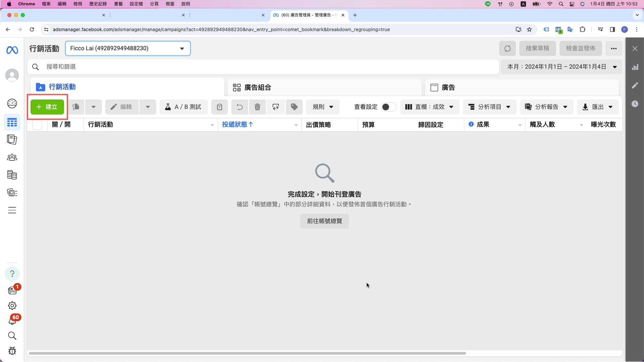
Task: Switch to the 行銷活動 tab
Action: click(127, 87)
